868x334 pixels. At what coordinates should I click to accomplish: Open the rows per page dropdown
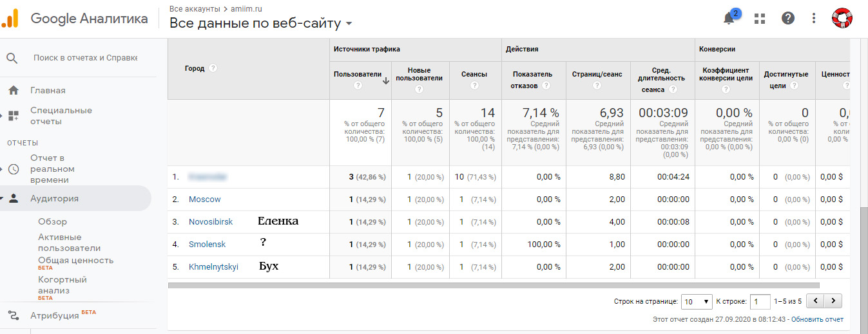(697, 301)
